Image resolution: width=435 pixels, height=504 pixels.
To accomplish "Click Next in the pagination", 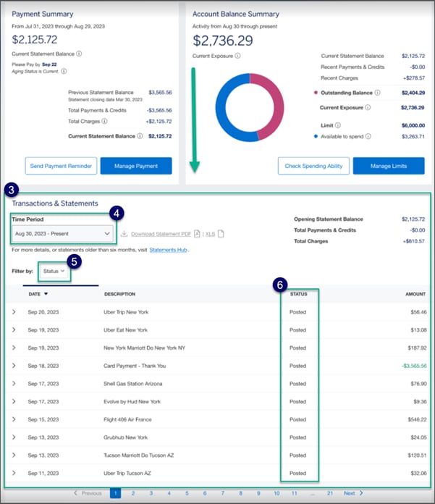I will click(353, 493).
